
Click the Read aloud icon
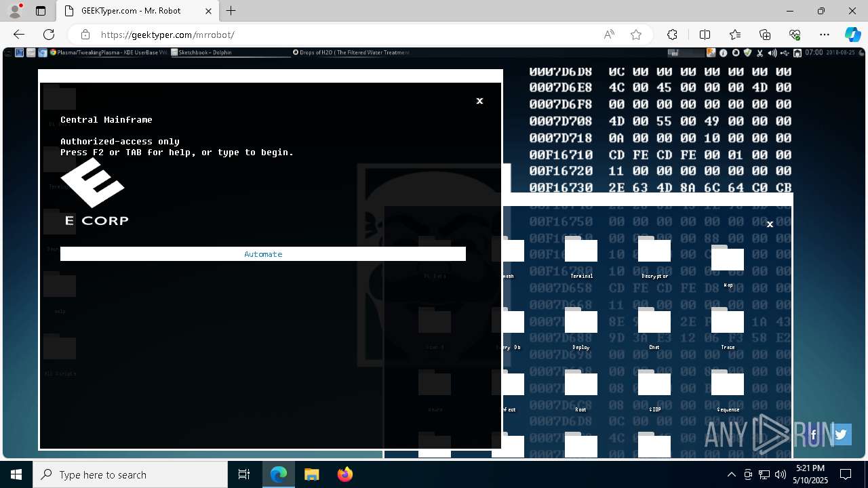click(x=609, y=35)
